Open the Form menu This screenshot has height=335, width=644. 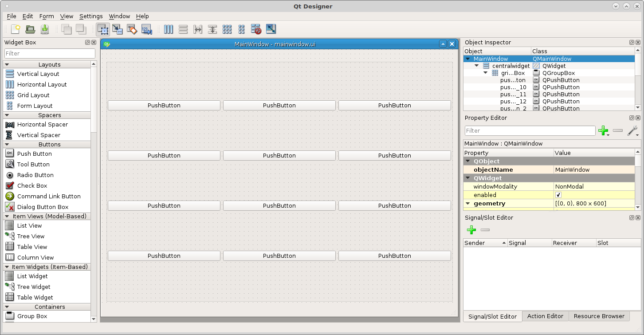click(x=47, y=16)
